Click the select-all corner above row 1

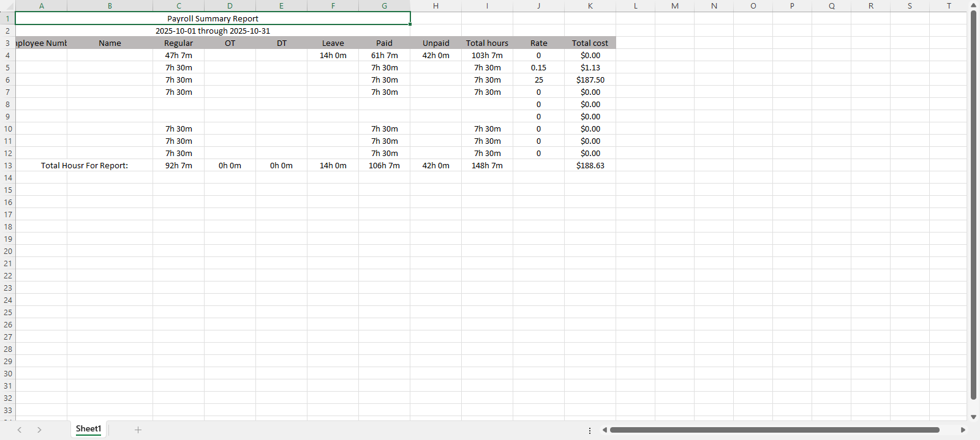[x=7, y=6]
